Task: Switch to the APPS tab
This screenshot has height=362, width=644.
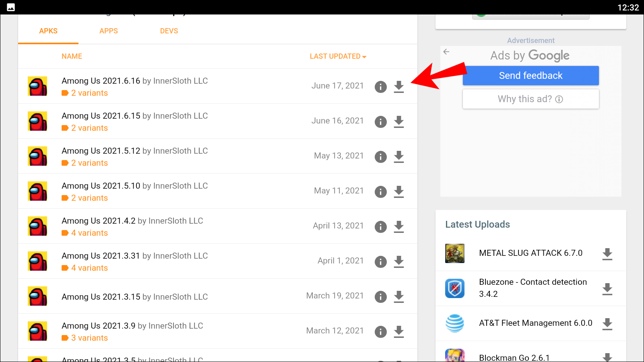Action: point(109,31)
